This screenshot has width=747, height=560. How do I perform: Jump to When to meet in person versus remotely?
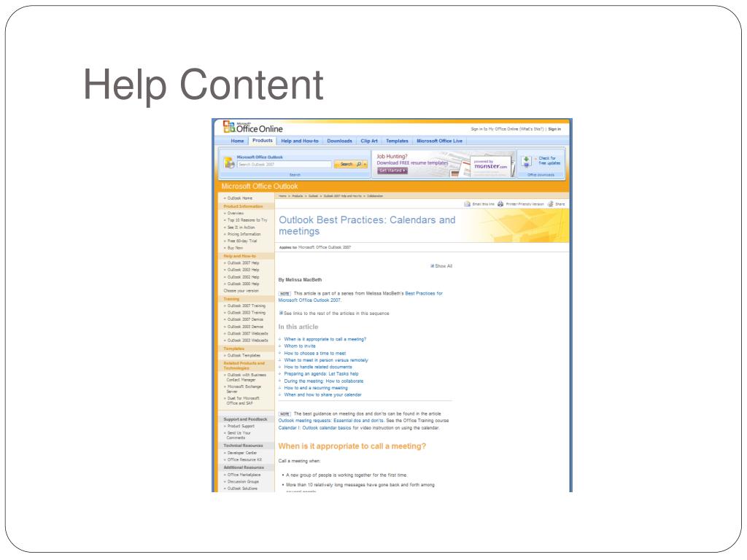[326, 360]
